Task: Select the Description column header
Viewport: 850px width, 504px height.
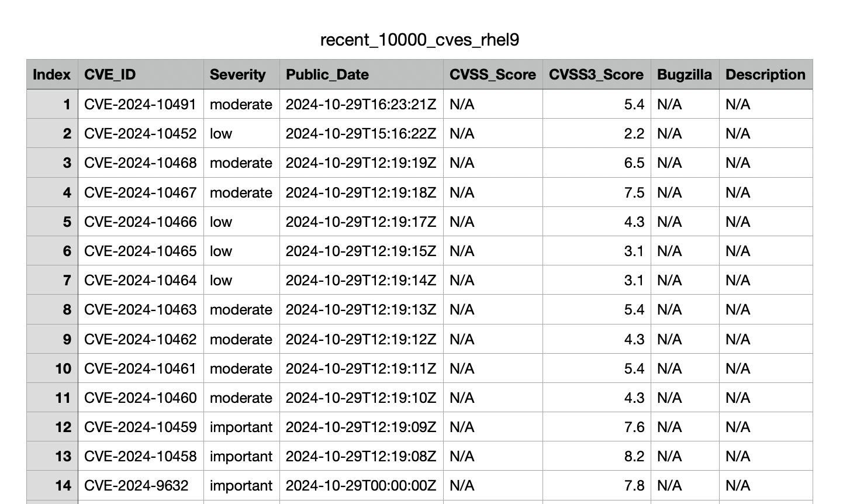Action: pos(765,75)
